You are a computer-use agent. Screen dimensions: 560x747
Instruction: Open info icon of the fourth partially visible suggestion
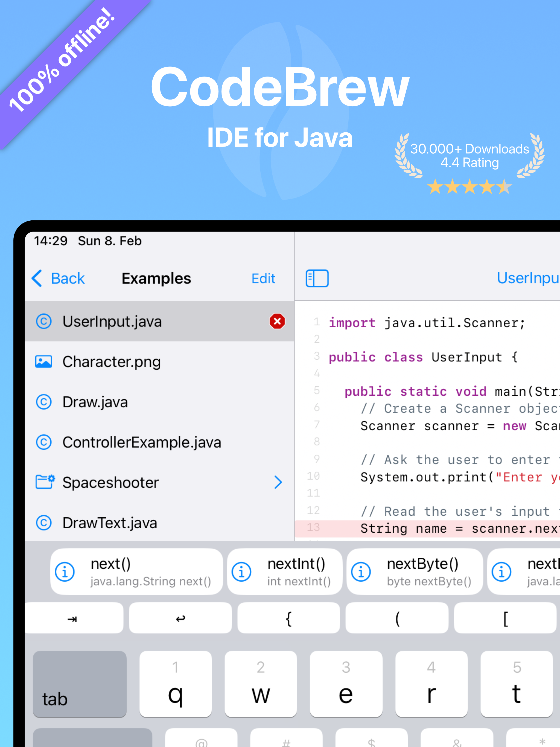coord(501,572)
